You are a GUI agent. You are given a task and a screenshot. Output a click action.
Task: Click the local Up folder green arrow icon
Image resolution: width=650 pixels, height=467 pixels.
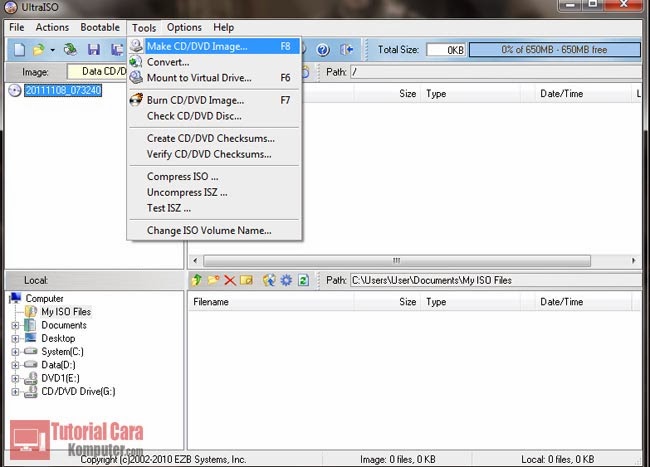click(196, 281)
